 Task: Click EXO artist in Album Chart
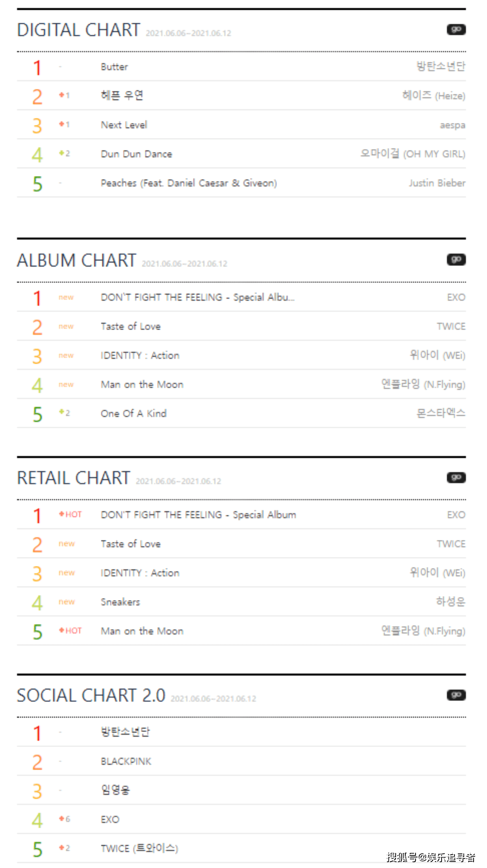(456, 298)
